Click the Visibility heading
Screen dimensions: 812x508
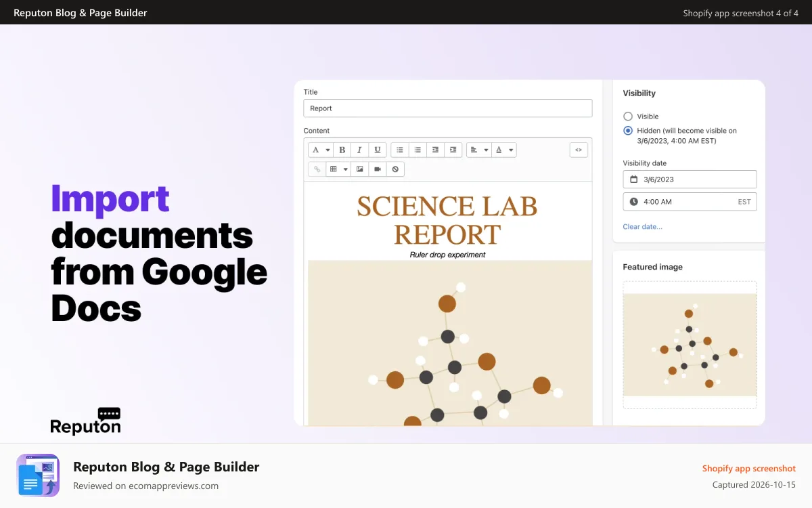(x=639, y=93)
